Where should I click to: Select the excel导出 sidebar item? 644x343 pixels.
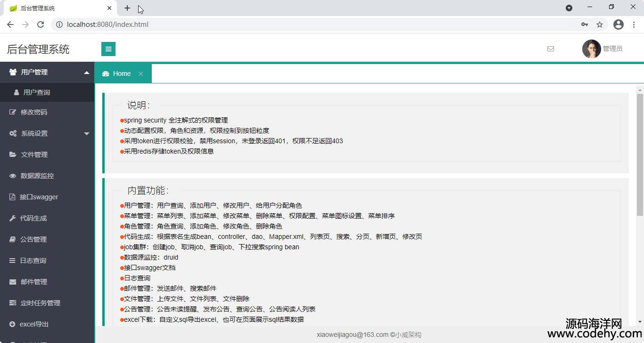click(x=34, y=324)
